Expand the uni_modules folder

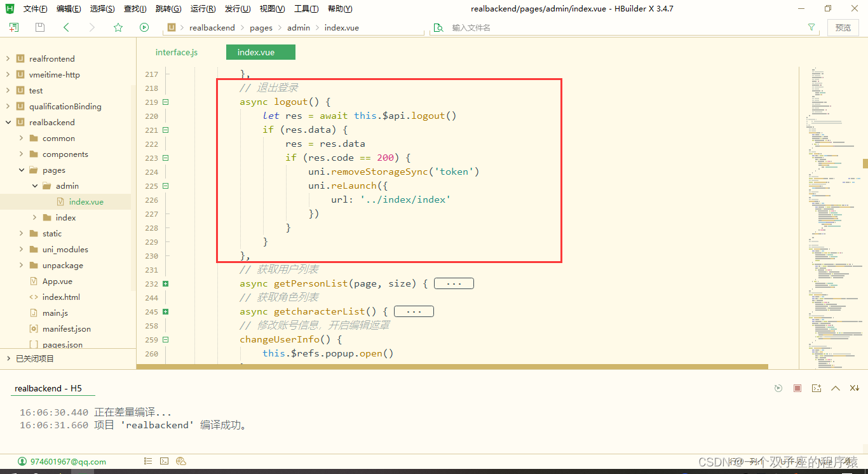point(21,249)
